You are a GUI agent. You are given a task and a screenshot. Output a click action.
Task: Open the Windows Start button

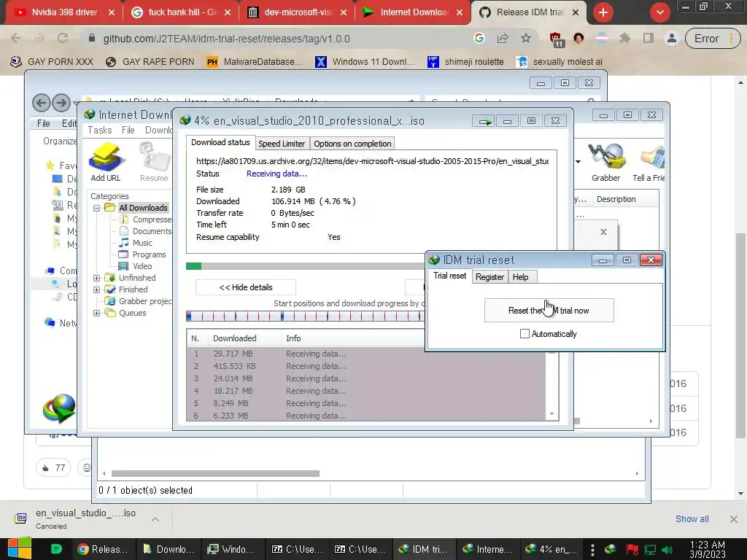pos(20,548)
